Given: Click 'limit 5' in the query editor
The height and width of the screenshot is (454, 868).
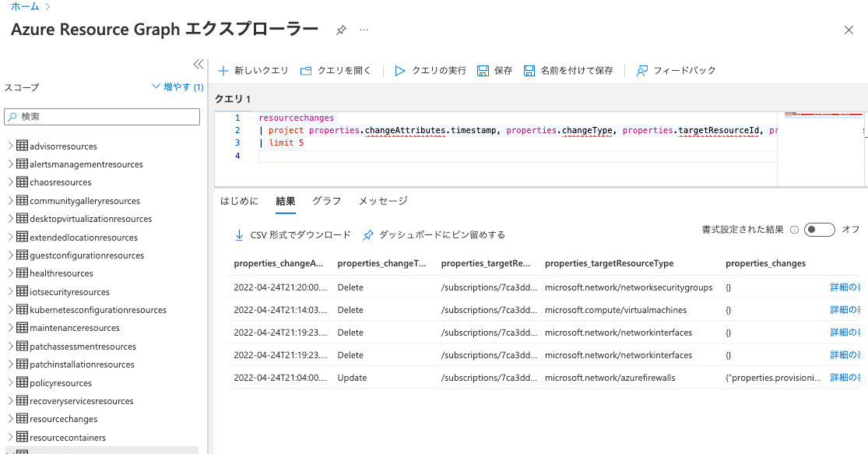Looking at the screenshot, I should (x=286, y=143).
